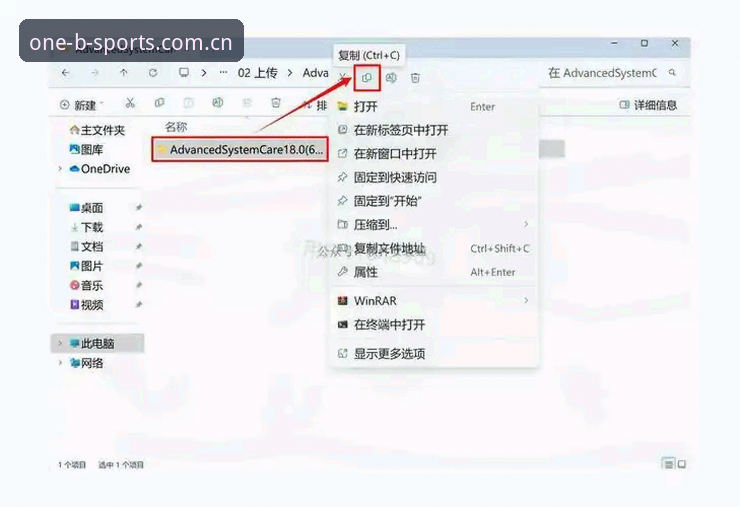Expand the 网络 tree node
Screen dimensions: 740x507
point(60,363)
